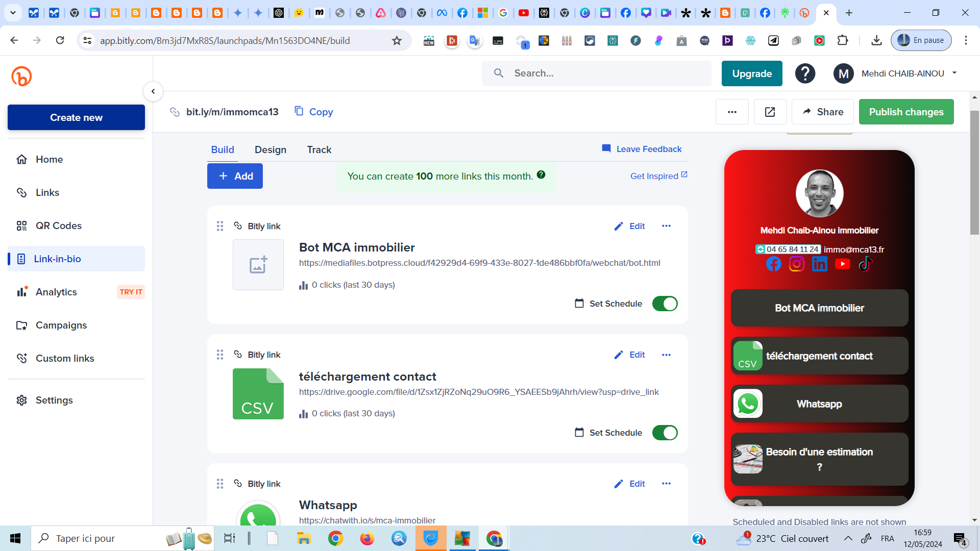Click LinkedIn icon in preview
This screenshot has width=980, height=551.
point(820,264)
